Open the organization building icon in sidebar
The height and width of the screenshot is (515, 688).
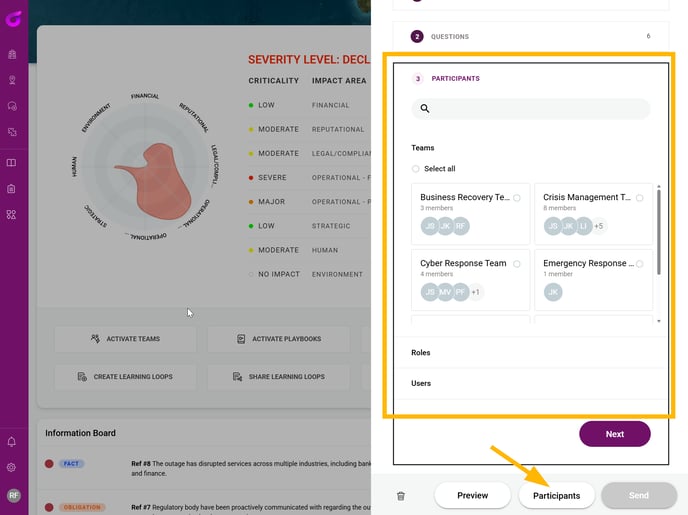(x=12, y=54)
